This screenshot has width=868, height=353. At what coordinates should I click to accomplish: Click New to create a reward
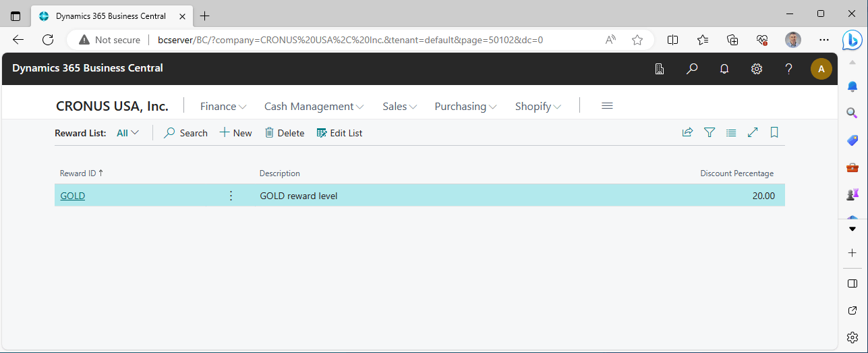pyautogui.click(x=236, y=133)
